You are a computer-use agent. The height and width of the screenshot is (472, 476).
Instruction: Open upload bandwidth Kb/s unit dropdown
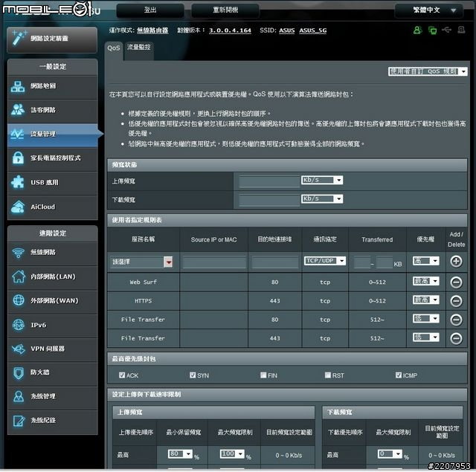click(322, 180)
